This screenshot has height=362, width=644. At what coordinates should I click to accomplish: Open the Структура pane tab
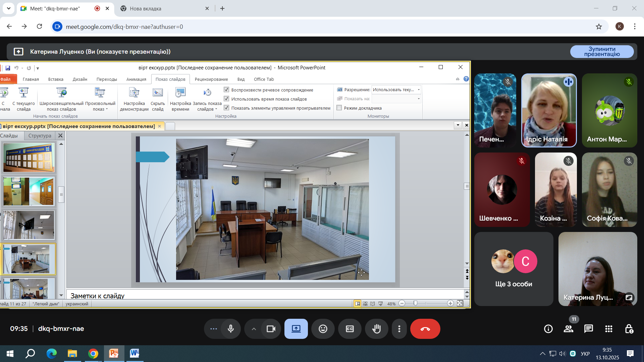(x=40, y=136)
